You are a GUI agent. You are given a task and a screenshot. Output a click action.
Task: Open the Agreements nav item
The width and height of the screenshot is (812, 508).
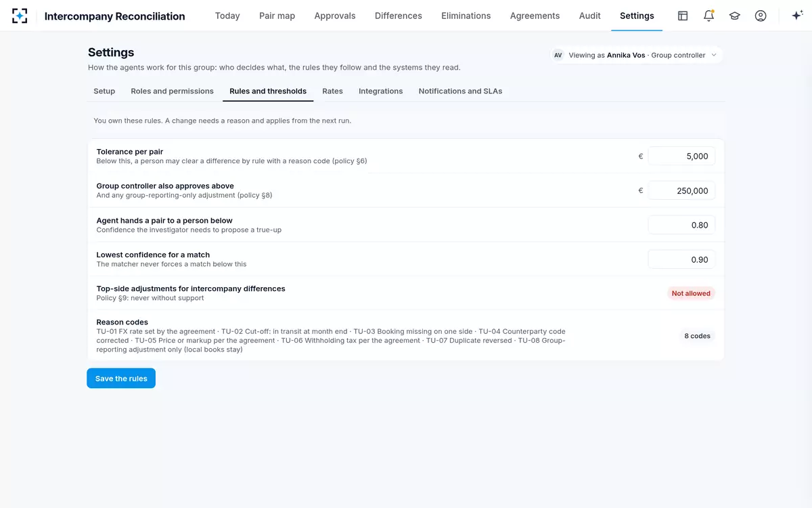tap(535, 16)
